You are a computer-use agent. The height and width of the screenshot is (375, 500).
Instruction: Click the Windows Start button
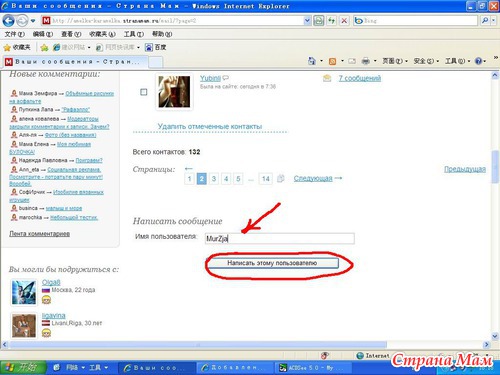pos(23,367)
